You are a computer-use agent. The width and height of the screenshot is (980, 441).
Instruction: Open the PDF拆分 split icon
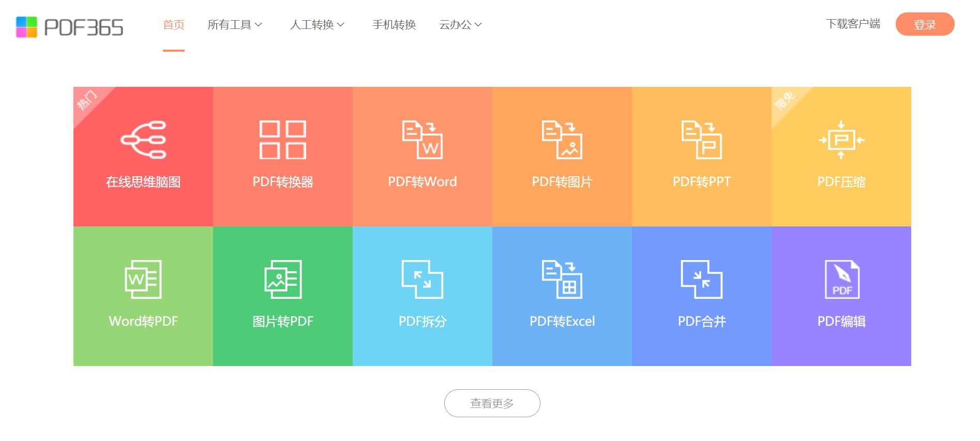(423, 279)
